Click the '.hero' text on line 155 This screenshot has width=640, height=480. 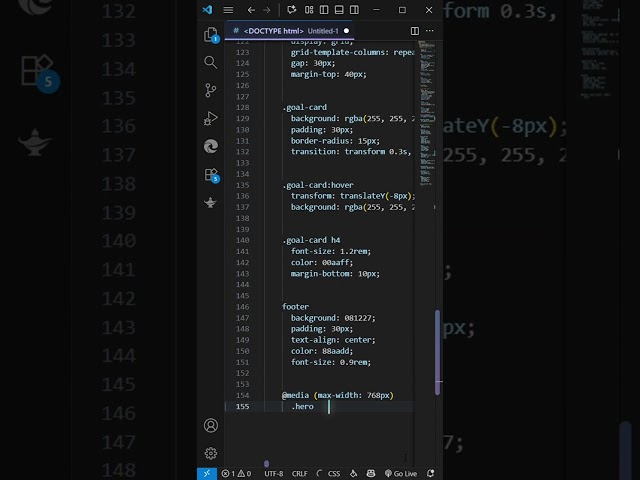[302, 407]
